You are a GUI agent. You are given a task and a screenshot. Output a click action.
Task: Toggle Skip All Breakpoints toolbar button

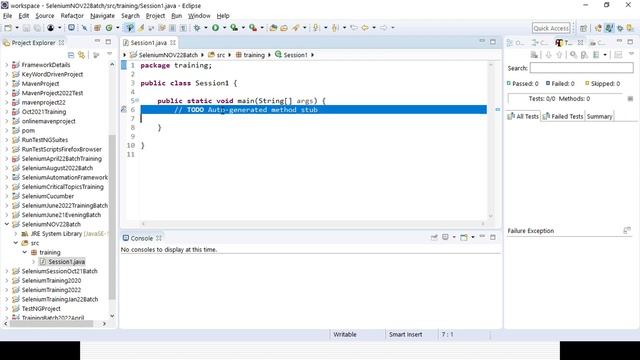[x=84, y=28]
